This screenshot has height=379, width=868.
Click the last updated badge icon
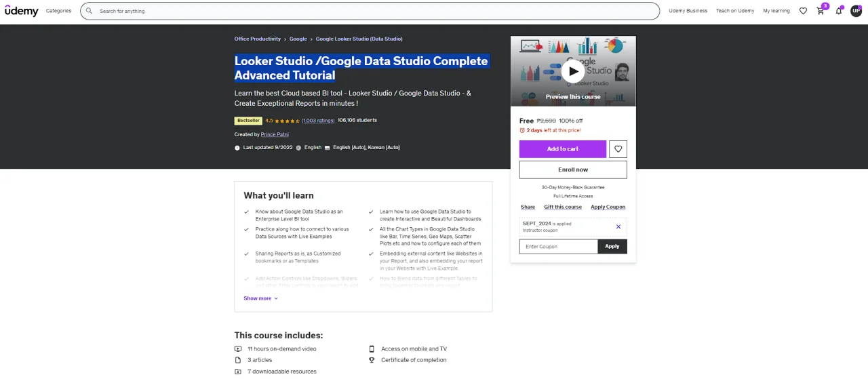coord(237,147)
